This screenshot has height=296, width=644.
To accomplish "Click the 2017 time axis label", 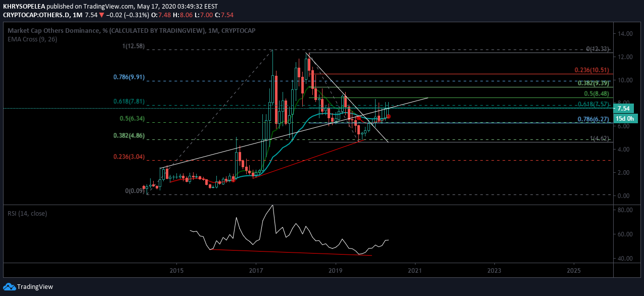I will 256,270.
